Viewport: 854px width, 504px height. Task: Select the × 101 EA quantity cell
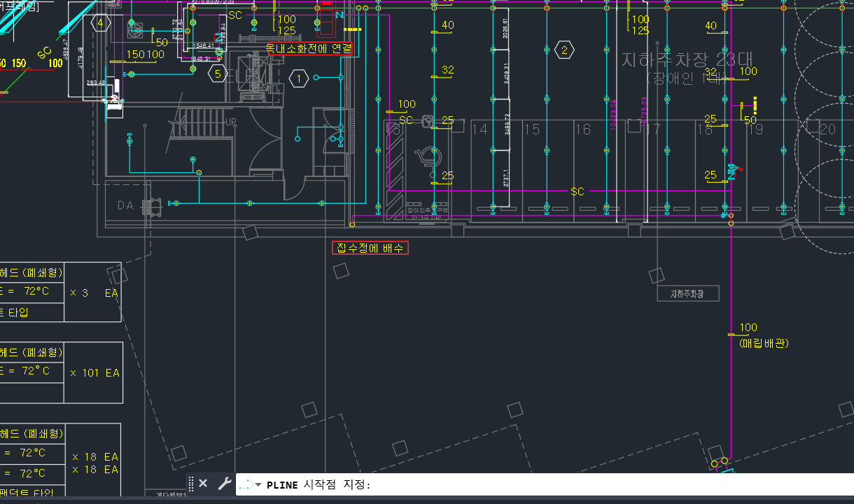pyautogui.click(x=94, y=373)
